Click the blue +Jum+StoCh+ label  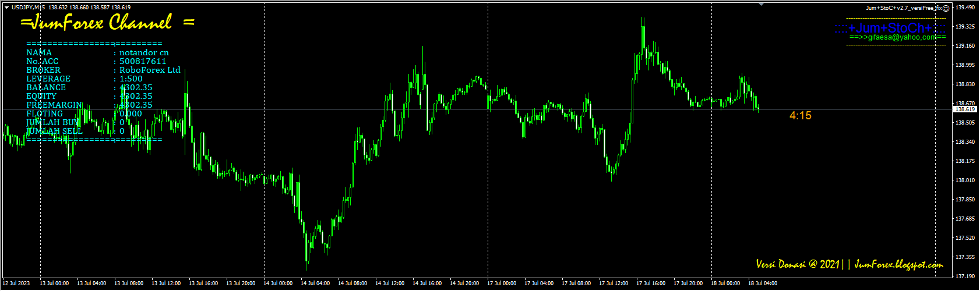[890, 28]
